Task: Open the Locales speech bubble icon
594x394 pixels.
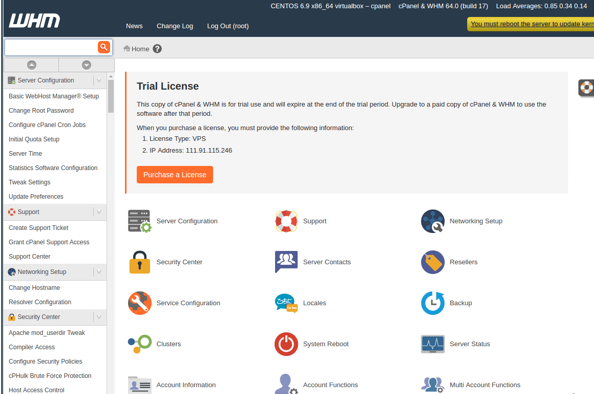Action: coord(286,303)
